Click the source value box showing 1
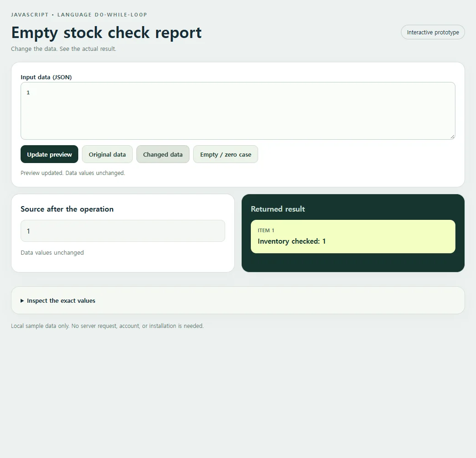476x458 pixels. [x=123, y=231]
